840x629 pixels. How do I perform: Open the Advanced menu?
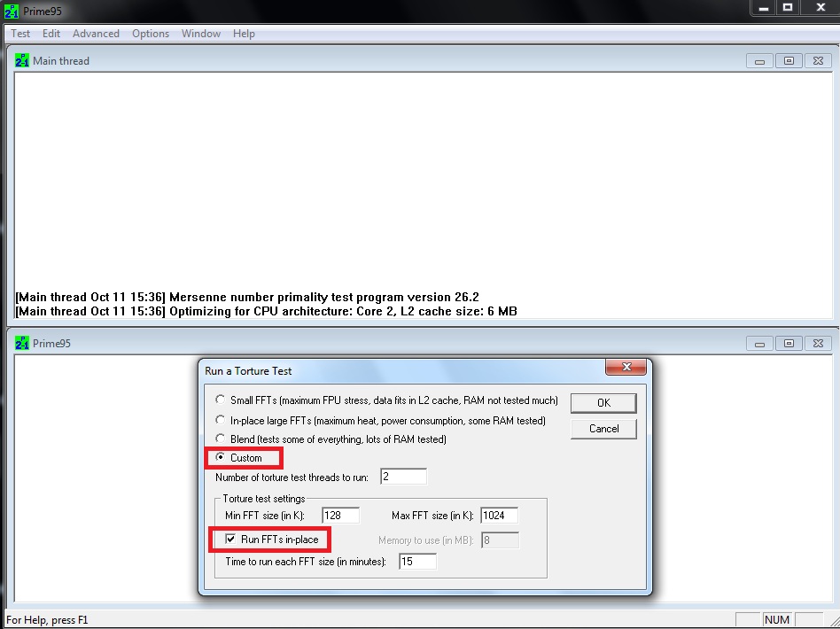[x=96, y=33]
